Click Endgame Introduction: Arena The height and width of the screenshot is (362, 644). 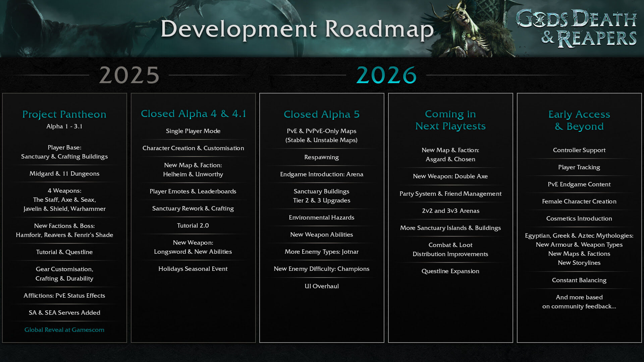pos(322,174)
